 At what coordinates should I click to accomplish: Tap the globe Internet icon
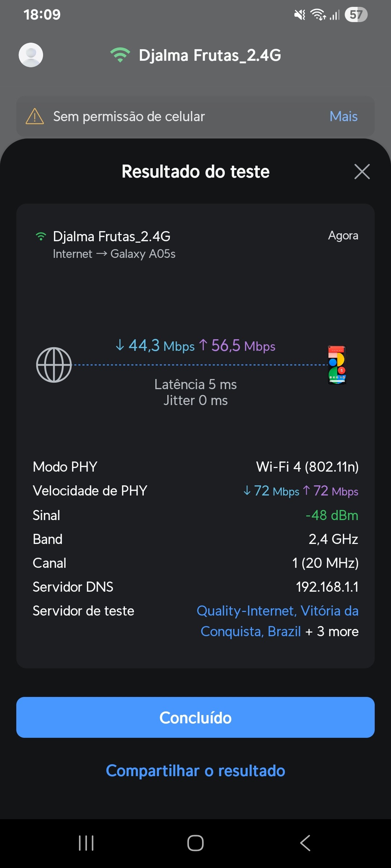click(x=54, y=365)
